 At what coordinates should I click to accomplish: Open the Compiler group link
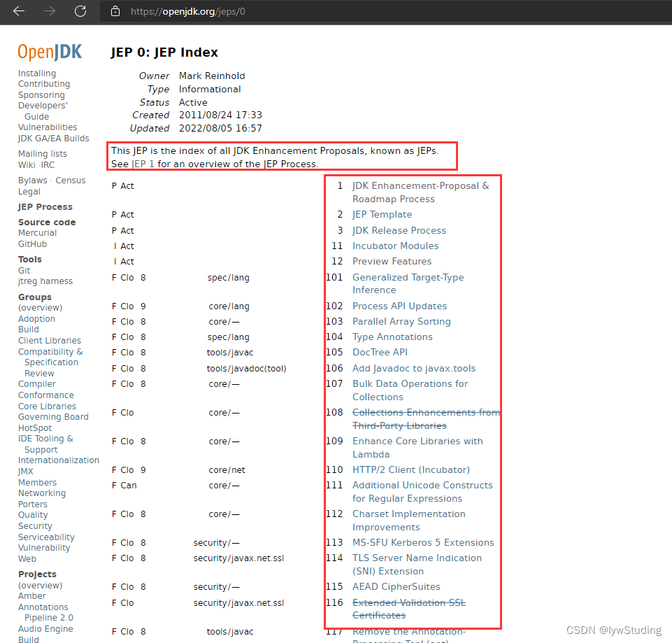(x=37, y=384)
